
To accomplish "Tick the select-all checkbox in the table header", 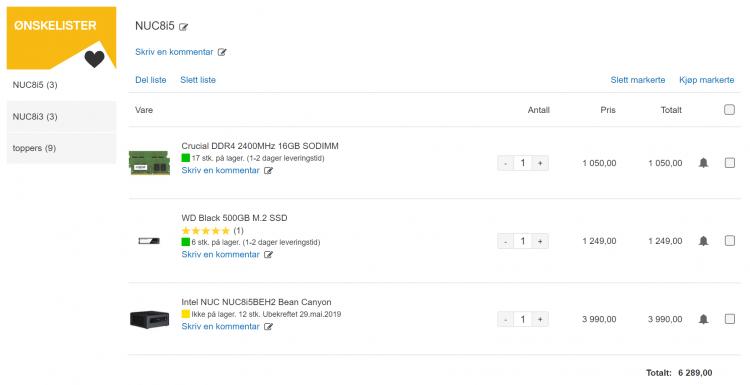I will [729, 110].
